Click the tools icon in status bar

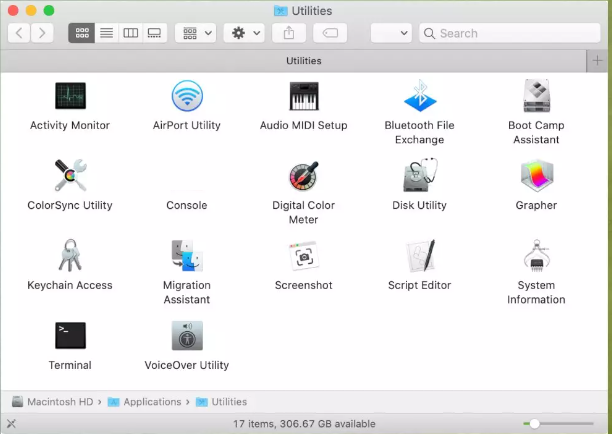click(11, 423)
